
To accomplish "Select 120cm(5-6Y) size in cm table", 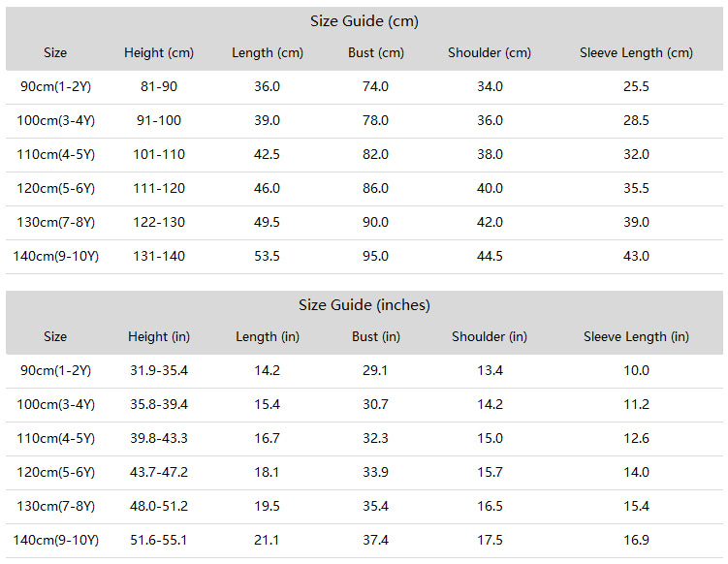I will point(55,188).
